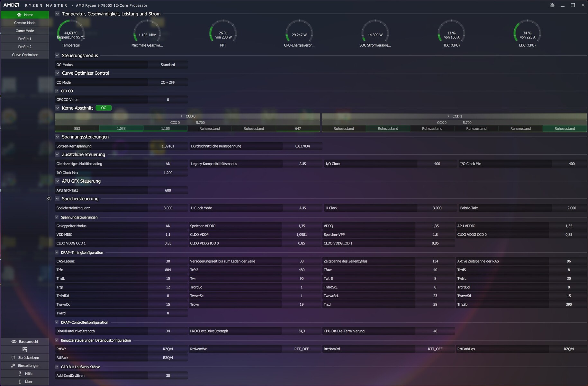
Task: Collapse Curve Optimizer Control section
Action: [x=57, y=73]
